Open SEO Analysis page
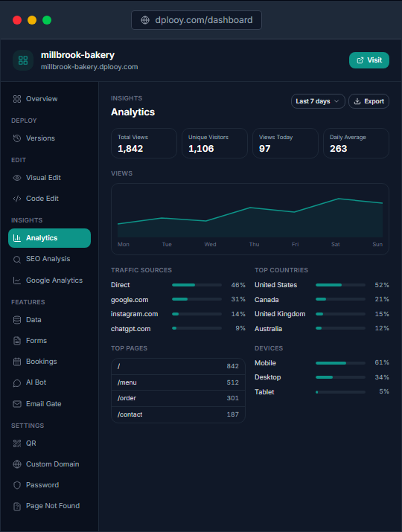Viewport: 402px width, 532px height. coord(50,259)
